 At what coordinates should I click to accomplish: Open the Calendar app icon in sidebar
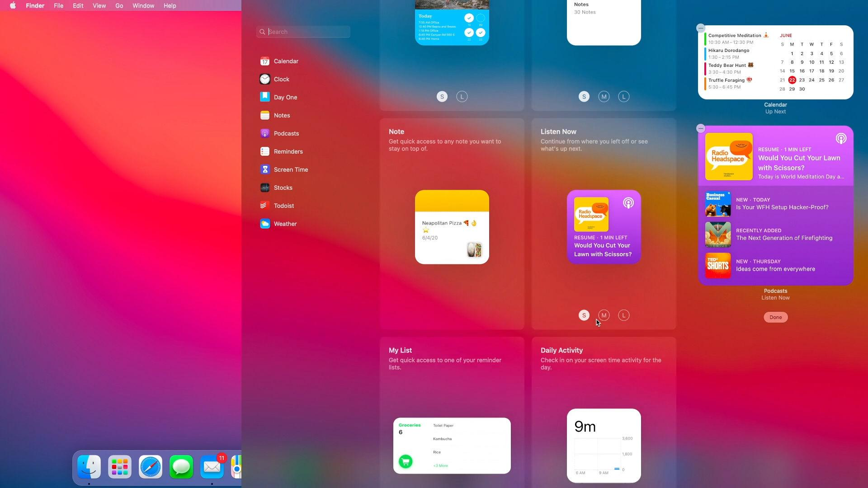click(264, 61)
